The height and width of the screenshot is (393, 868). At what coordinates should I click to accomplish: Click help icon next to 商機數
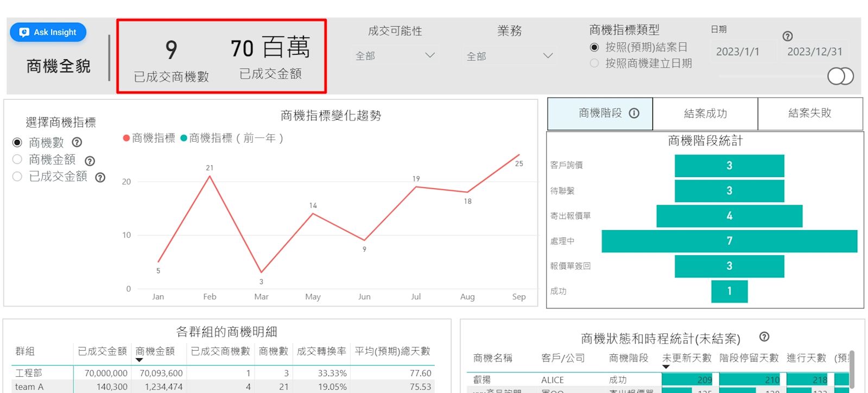77,142
